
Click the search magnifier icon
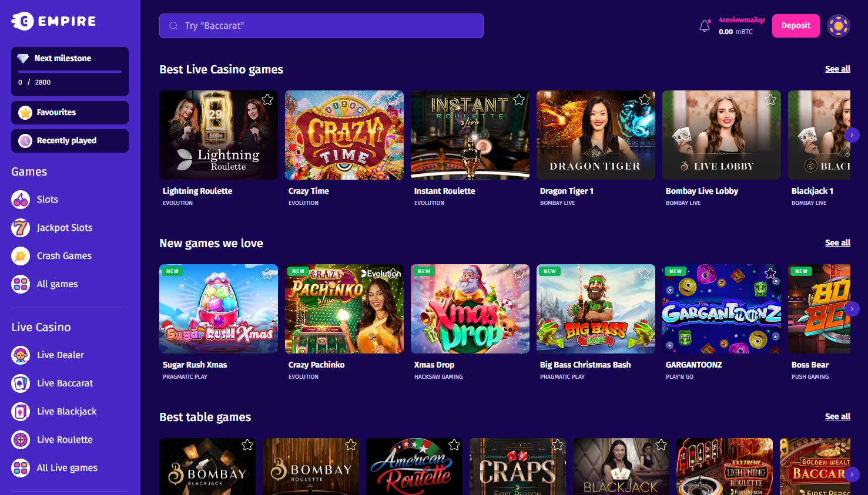point(173,26)
